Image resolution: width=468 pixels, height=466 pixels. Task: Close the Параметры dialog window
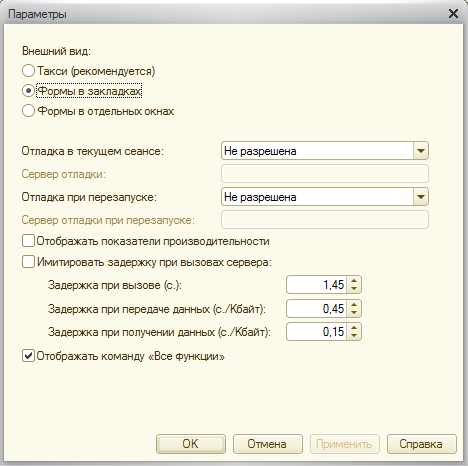click(453, 14)
